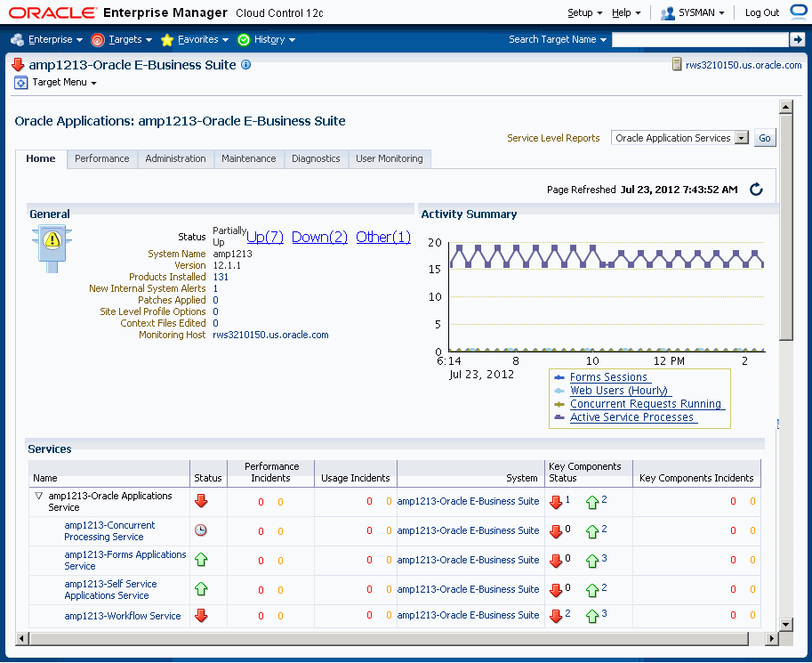Open the amp1213-Concurrent Processing Service link
Screen dimensions: 812x663
[109, 530]
